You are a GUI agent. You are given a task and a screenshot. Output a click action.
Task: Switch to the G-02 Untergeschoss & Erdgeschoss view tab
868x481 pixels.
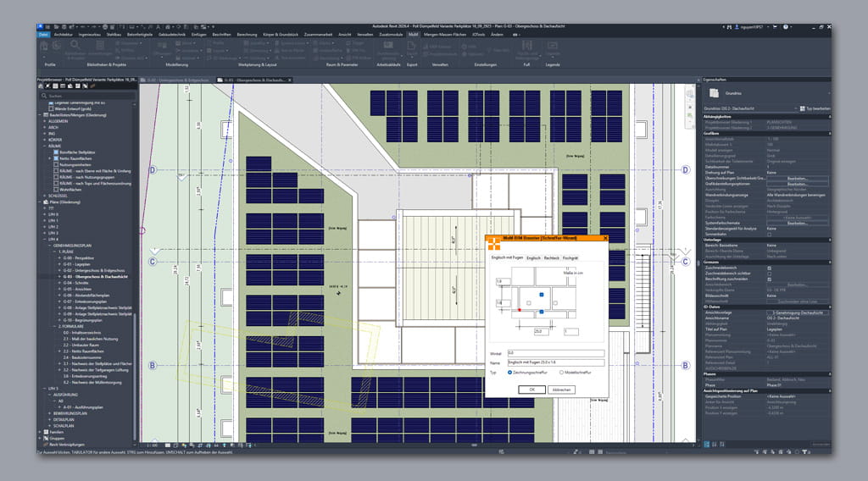[175, 80]
